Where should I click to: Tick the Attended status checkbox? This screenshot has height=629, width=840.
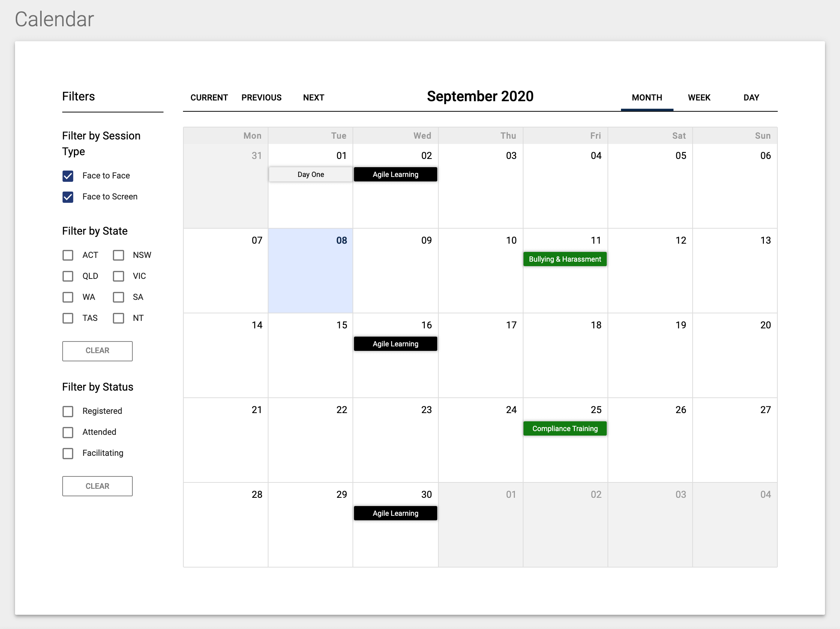pyautogui.click(x=68, y=432)
